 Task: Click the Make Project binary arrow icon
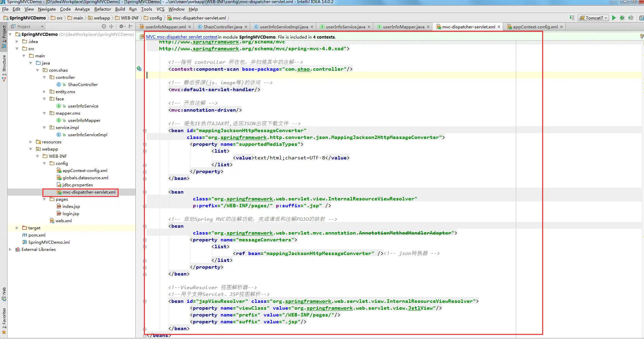pos(572,18)
